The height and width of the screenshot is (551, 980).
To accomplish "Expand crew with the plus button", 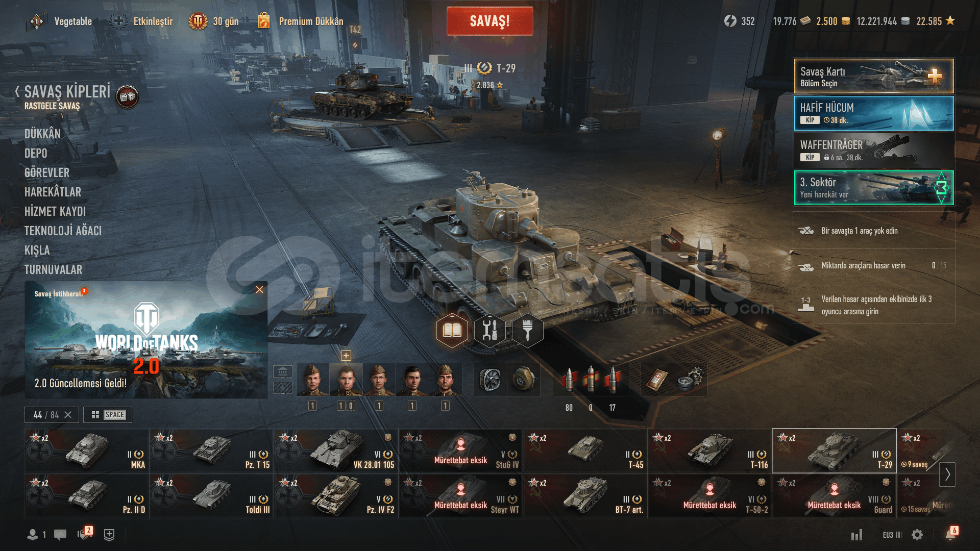I will (346, 356).
